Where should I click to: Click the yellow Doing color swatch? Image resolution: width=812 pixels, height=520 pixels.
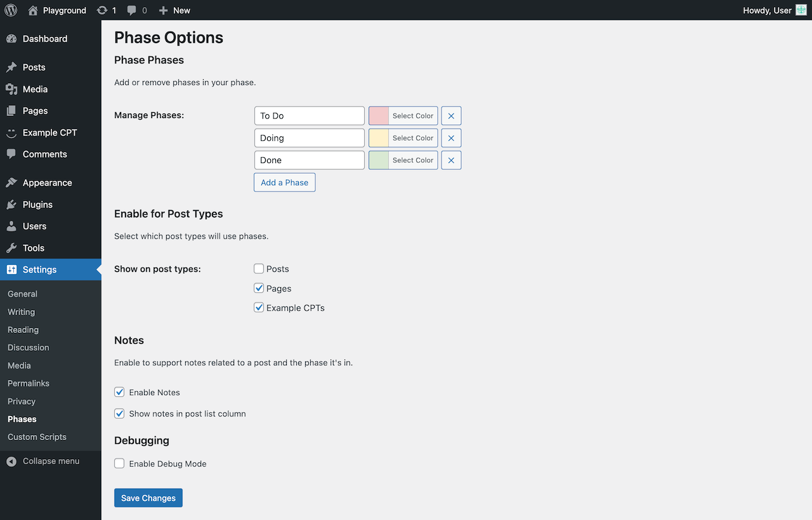pos(379,138)
